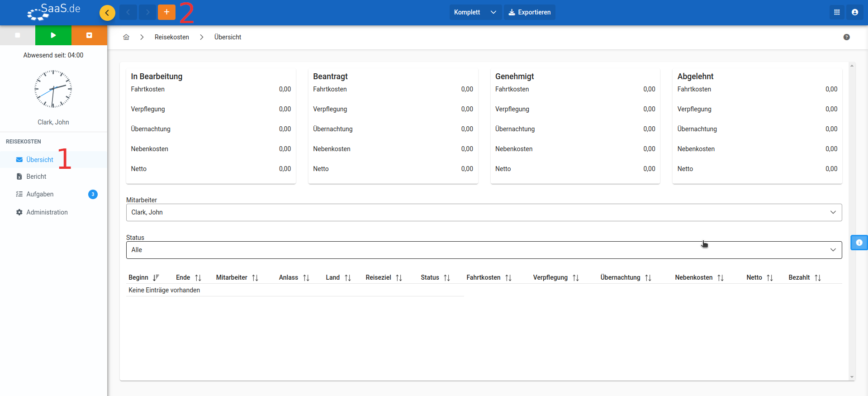Click the Aufgaben list icon
This screenshot has width=868, height=396.
coord(19,194)
